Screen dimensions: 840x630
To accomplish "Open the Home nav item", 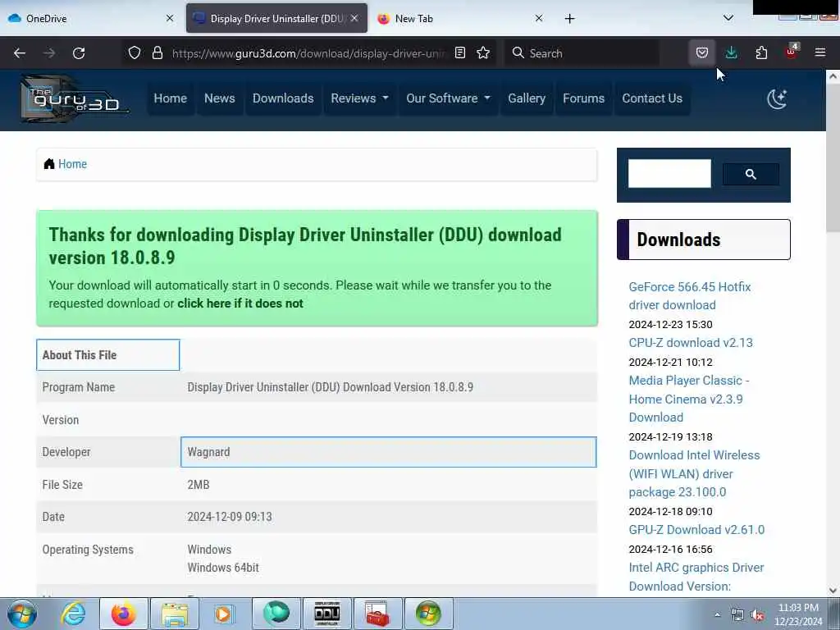I will click(x=171, y=98).
